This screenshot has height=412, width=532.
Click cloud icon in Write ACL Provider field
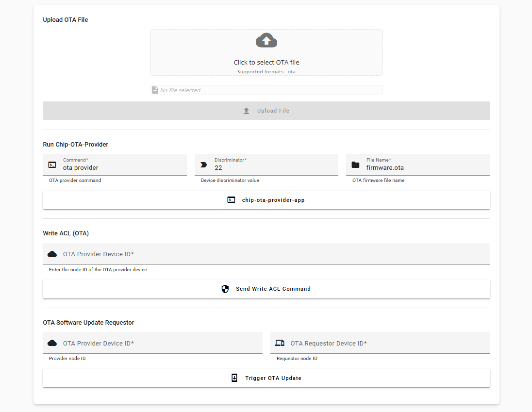click(x=52, y=254)
